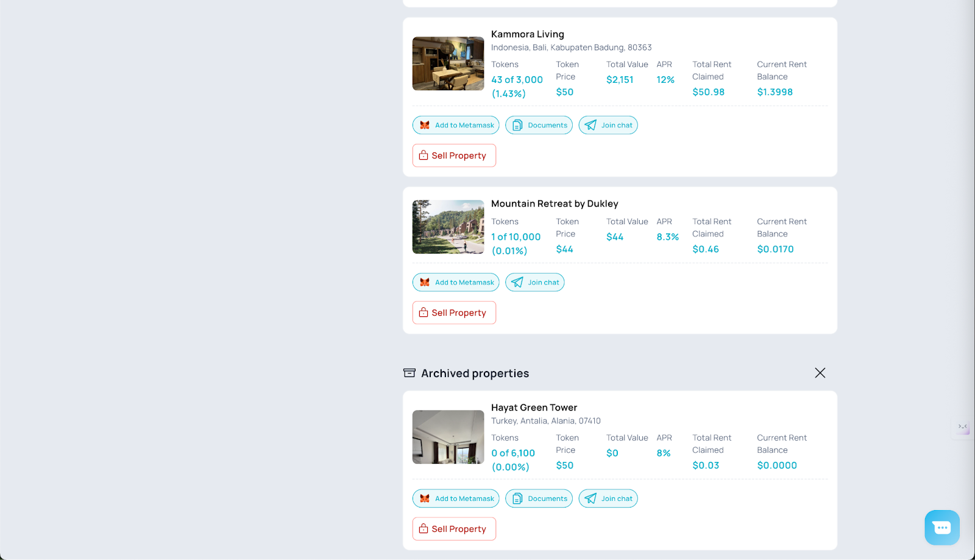975x560 pixels.
Task: Click the Mountain Retreat by Dukley title
Action: point(555,204)
